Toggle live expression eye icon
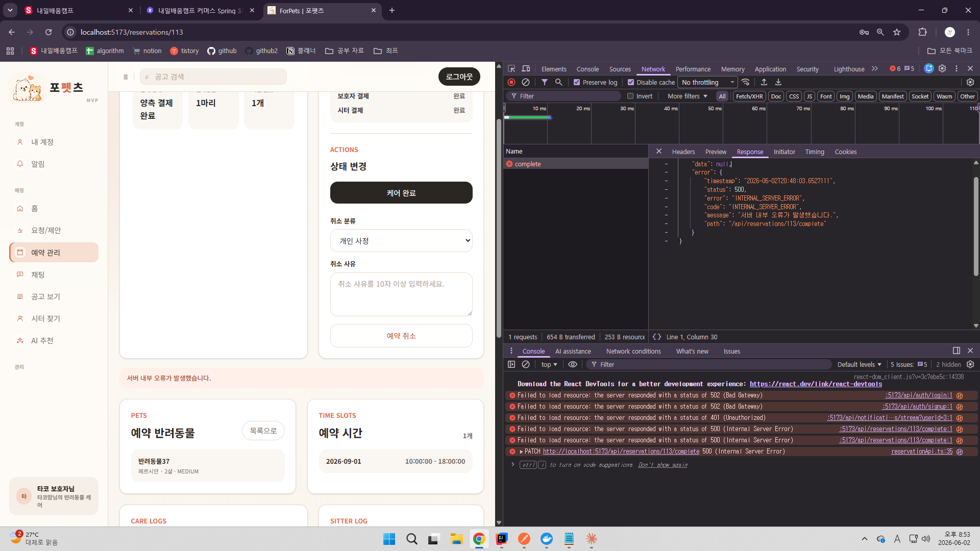Screen dimensions: 980x551 point(573,364)
